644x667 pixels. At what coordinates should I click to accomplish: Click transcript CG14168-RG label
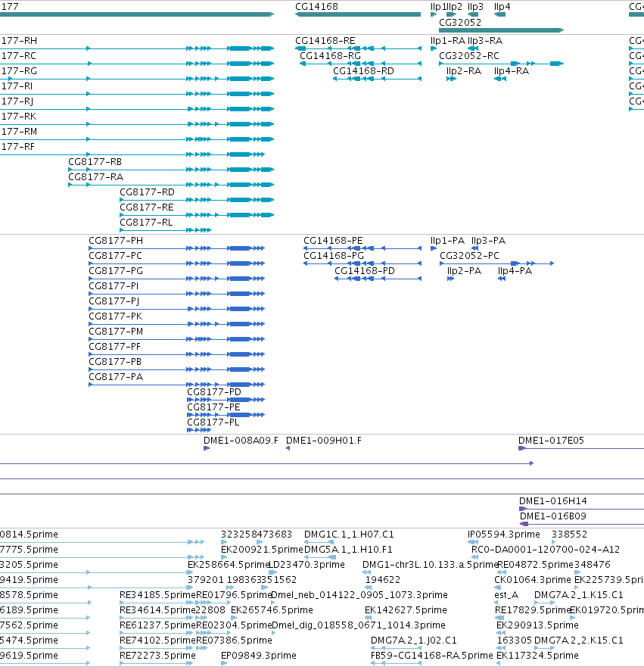330,56
